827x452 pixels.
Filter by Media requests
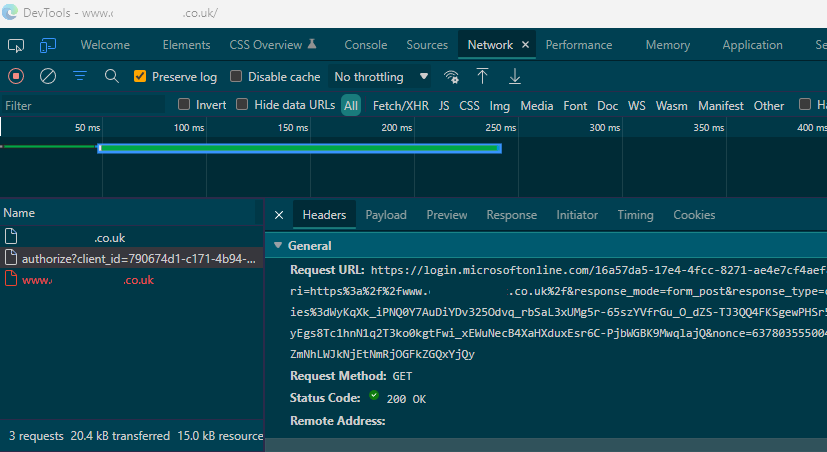tap(536, 105)
